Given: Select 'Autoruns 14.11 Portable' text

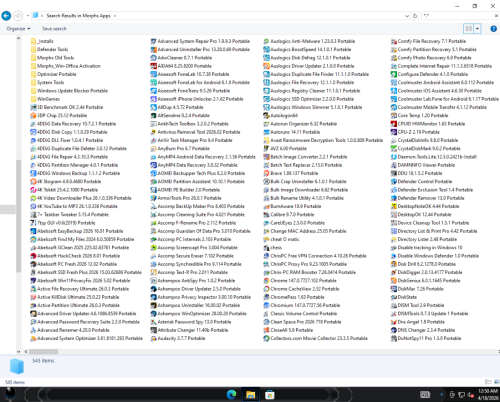Looking at the screenshot, I should (x=295, y=132).
